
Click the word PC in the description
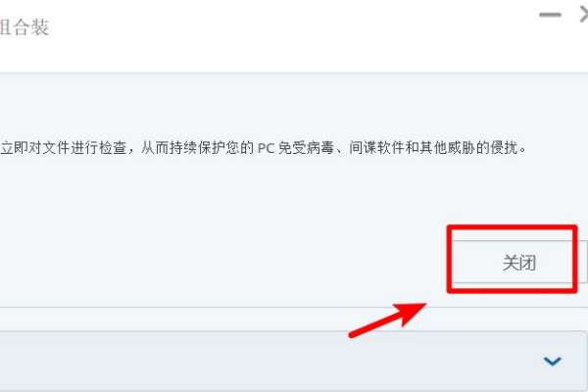[x=267, y=148]
